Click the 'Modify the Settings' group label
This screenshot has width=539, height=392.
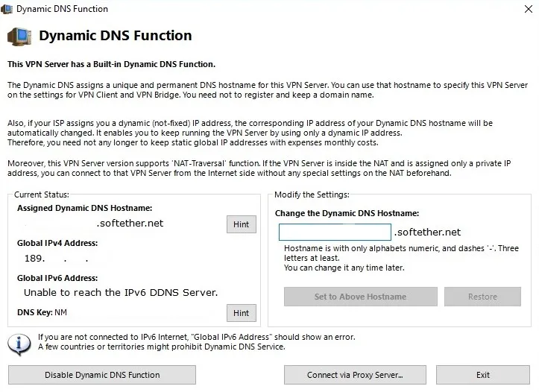(311, 195)
